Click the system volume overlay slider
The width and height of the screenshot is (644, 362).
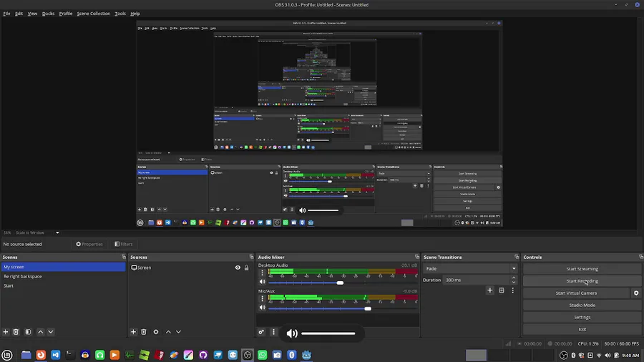[328, 333]
